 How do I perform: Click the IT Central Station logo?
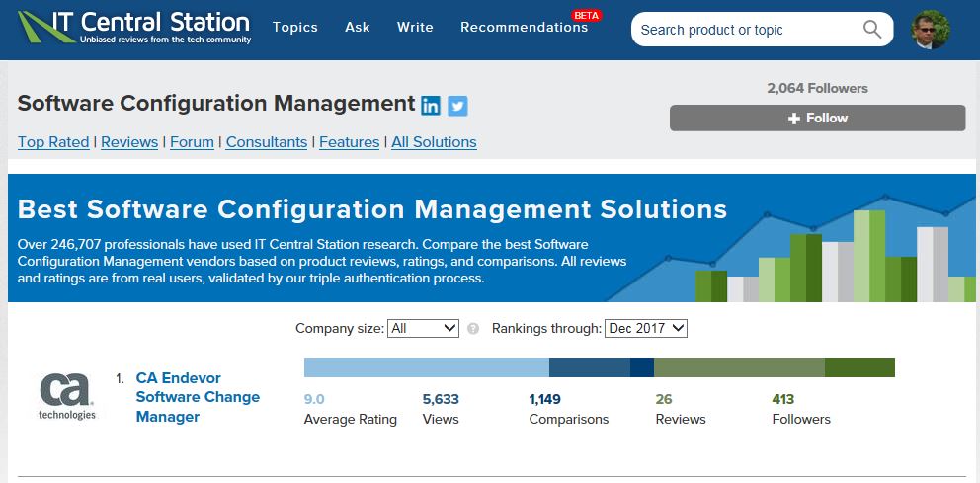point(134,27)
